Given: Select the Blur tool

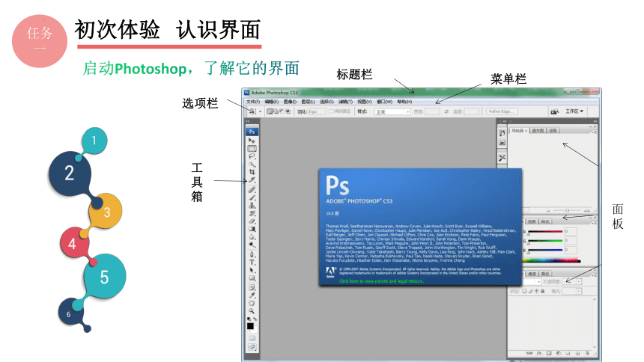Looking at the screenshot, I should coord(252,237).
